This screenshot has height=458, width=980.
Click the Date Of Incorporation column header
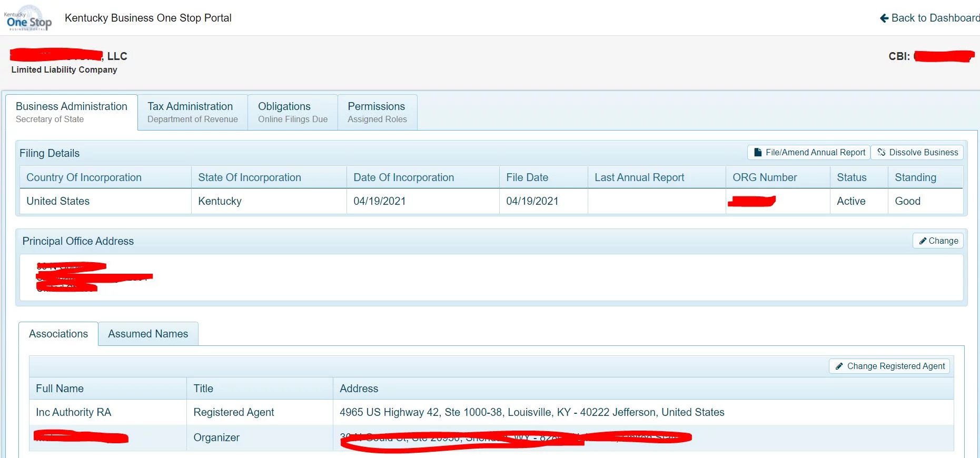pos(403,177)
